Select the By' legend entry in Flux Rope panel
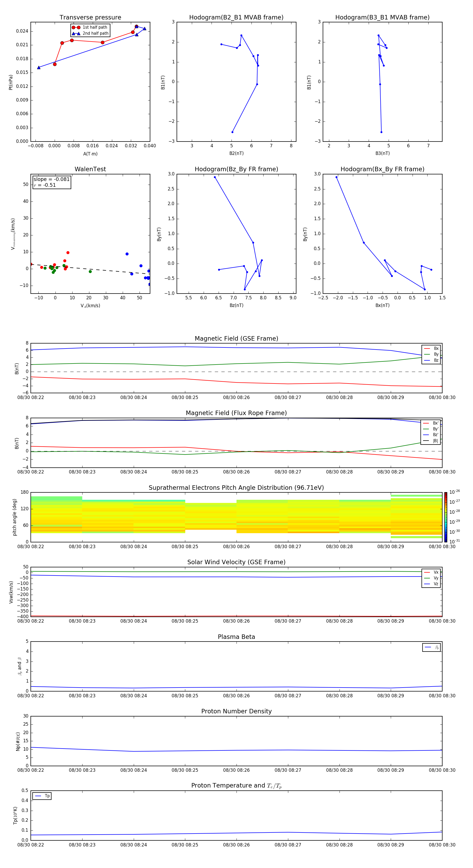This screenshot has height=868, width=473. click(x=431, y=429)
